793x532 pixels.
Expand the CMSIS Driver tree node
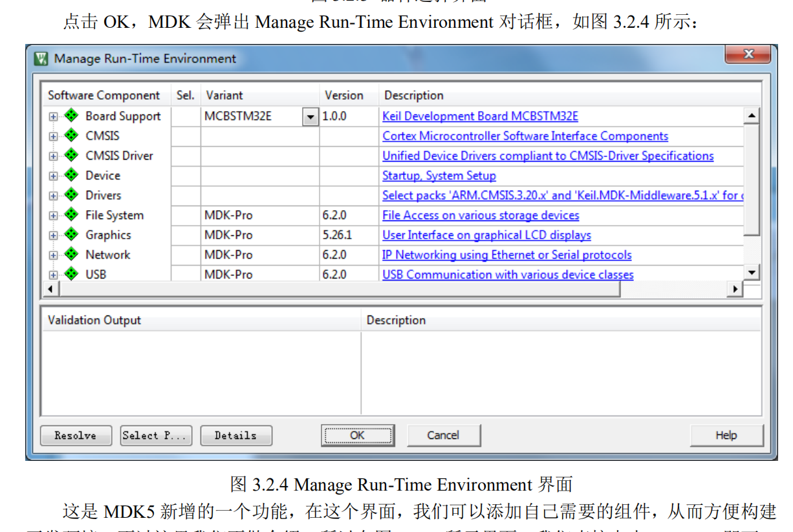pyautogui.click(x=53, y=156)
